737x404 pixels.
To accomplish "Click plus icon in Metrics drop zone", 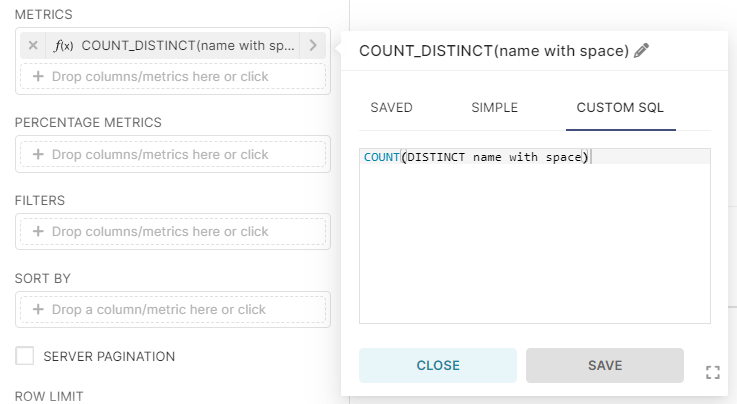I will [38, 76].
